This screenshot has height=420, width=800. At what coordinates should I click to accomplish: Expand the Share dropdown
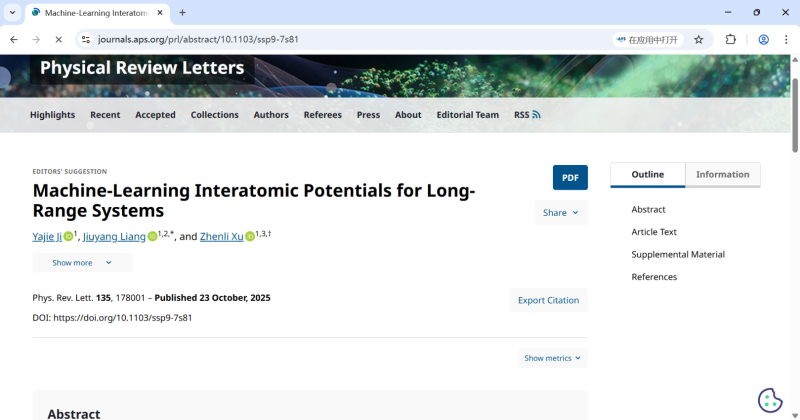tap(560, 212)
